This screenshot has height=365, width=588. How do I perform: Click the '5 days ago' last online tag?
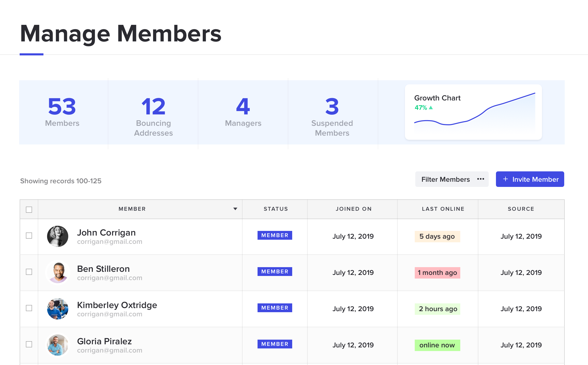click(438, 237)
